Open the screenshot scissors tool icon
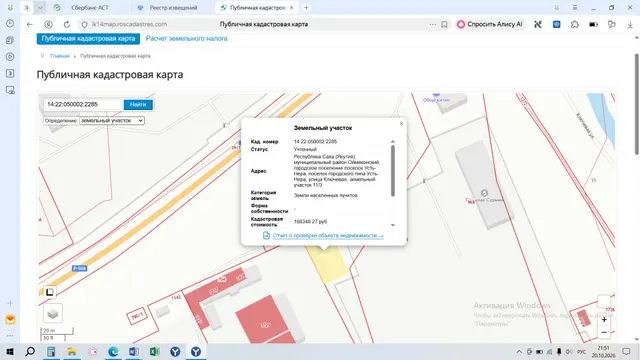The height and width of the screenshot is (360, 640). click(x=538, y=24)
